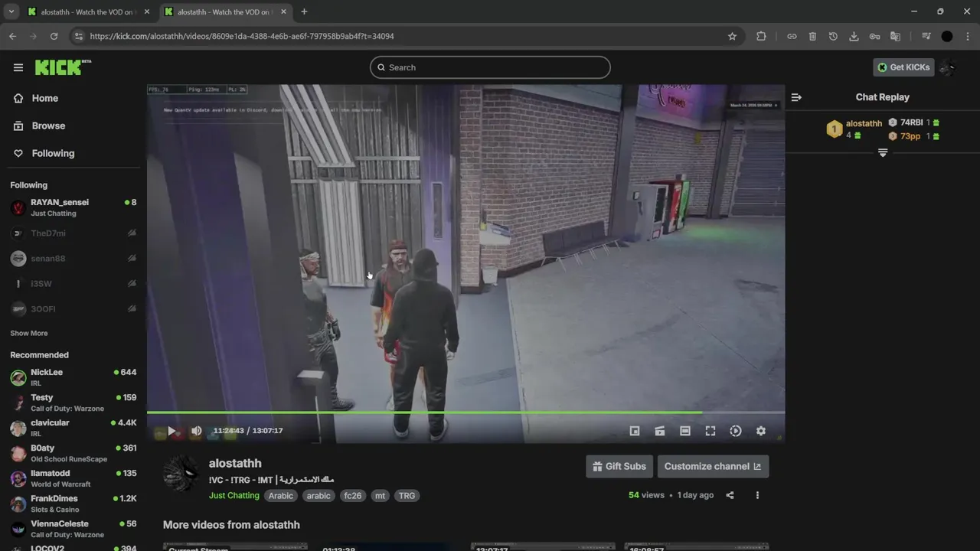
Task: Open the tab search dropdown
Action: click(11, 12)
